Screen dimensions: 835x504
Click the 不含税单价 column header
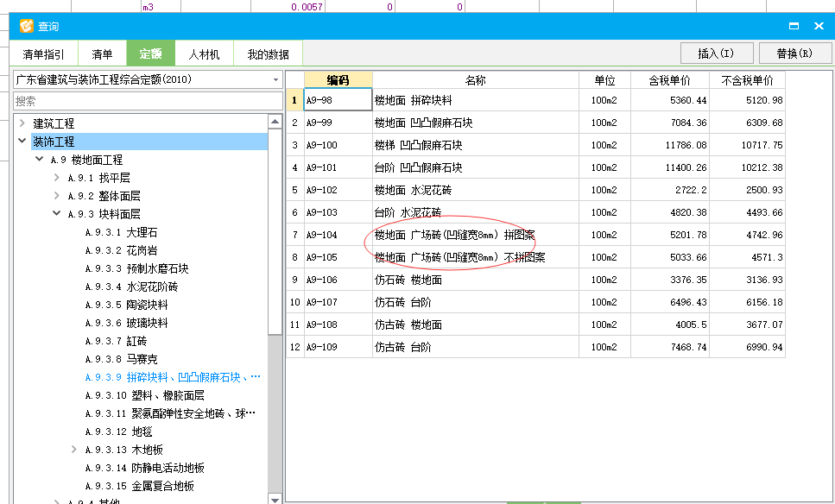(747, 80)
